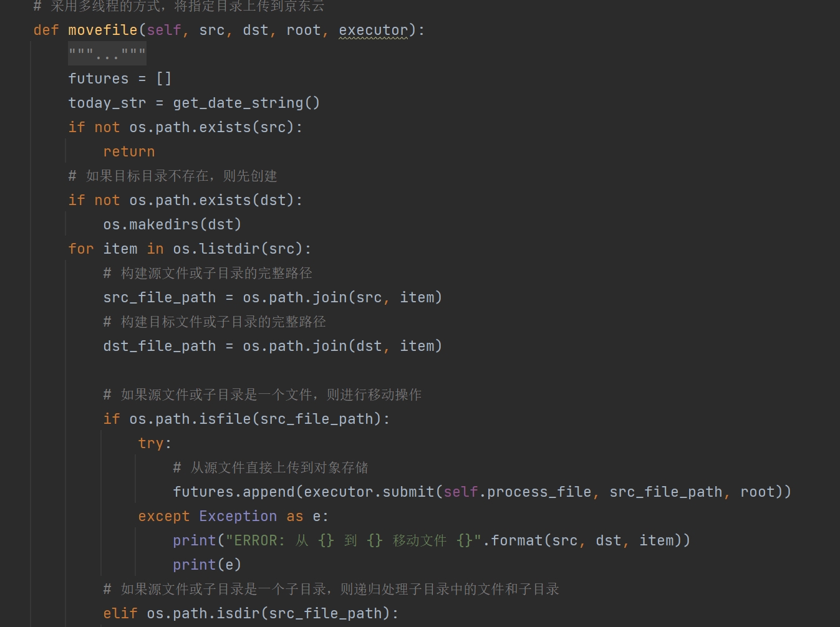Click the 'print(e)' line
Image resolution: width=840 pixels, height=627 pixels.
pos(207,565)
